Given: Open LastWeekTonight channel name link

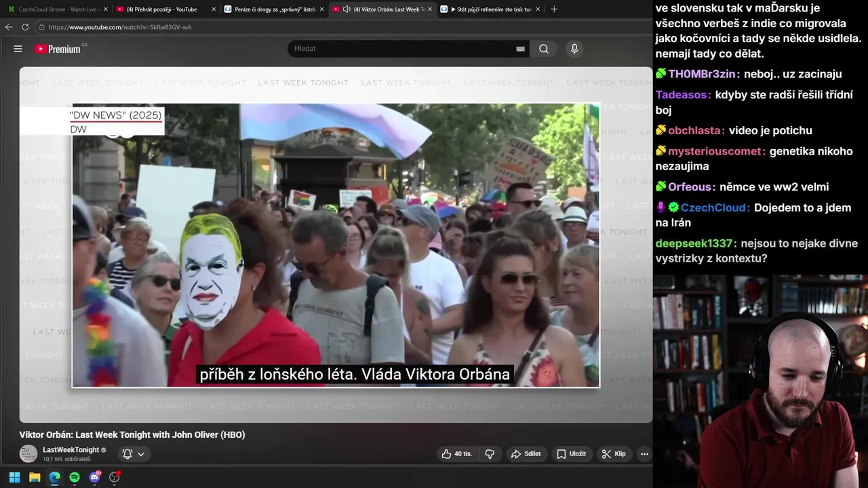Looking at the screenshot, I should [71, 450].
